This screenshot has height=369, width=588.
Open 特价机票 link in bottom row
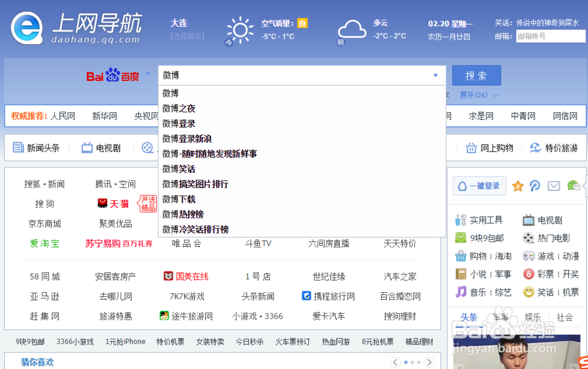(x=171, y=341)
